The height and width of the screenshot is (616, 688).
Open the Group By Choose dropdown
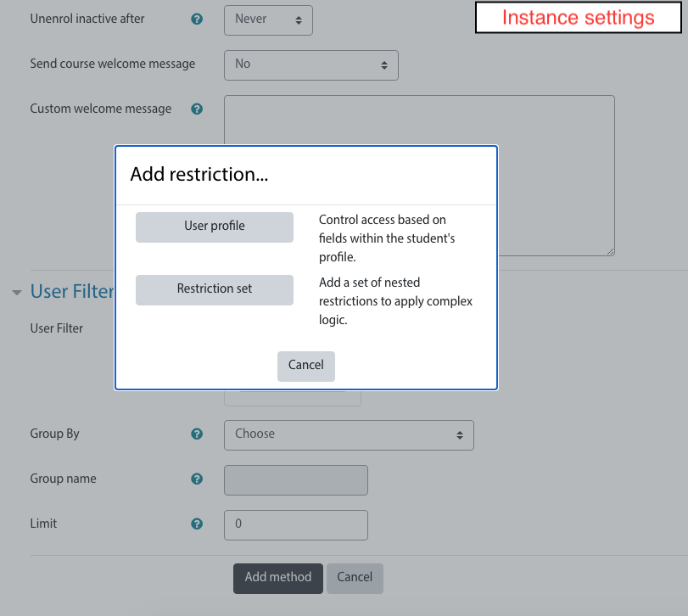[349, 435]
